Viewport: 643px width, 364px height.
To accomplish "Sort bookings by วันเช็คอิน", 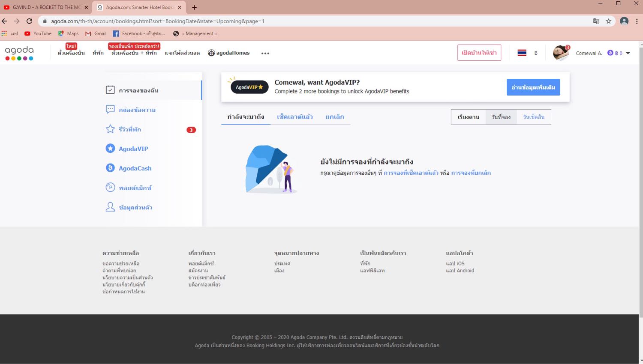I will pos(534,117).
